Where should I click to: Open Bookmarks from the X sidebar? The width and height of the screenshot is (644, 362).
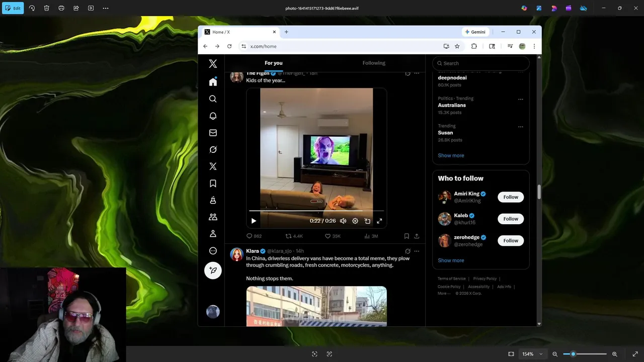pyautogui.click(x=213, y=184)
